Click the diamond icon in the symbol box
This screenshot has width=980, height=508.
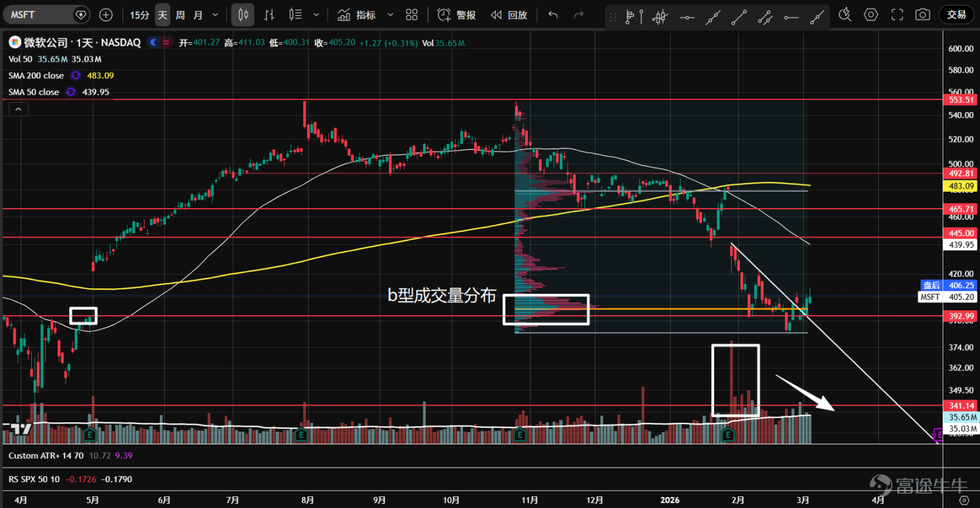80,15
